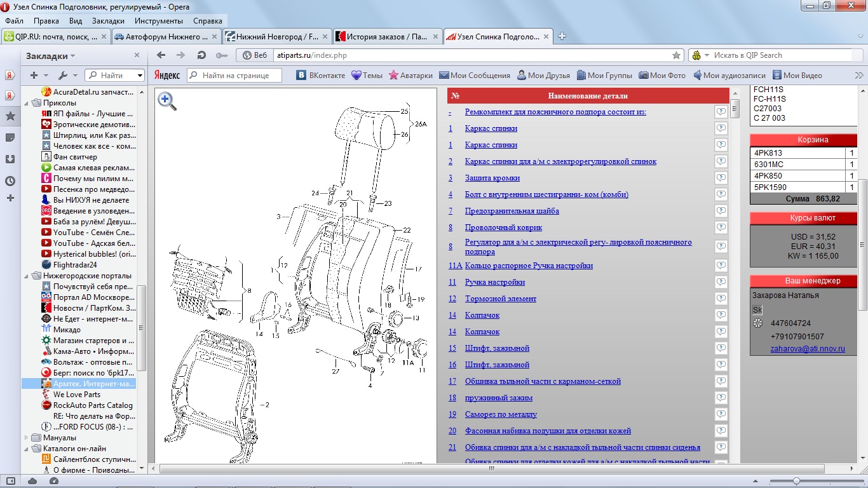868x488 pixels.
Task: Click the info icon beside Тормозной элемент
Action: [x=721, y=299]
